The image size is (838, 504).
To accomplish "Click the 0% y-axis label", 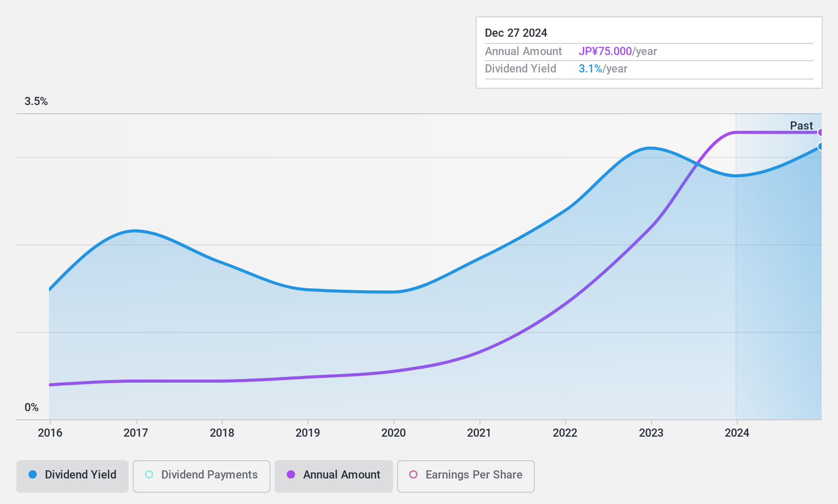I will [32, 408].
